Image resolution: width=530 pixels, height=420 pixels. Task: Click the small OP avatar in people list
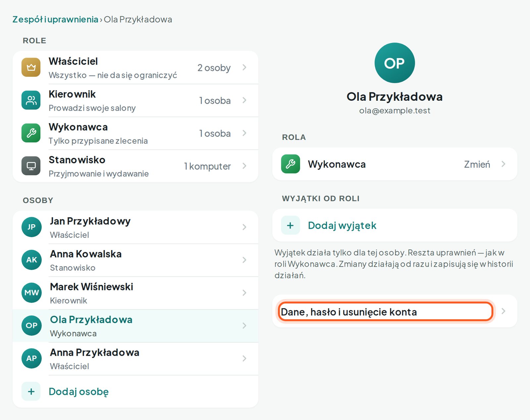[x=31, y=325]
